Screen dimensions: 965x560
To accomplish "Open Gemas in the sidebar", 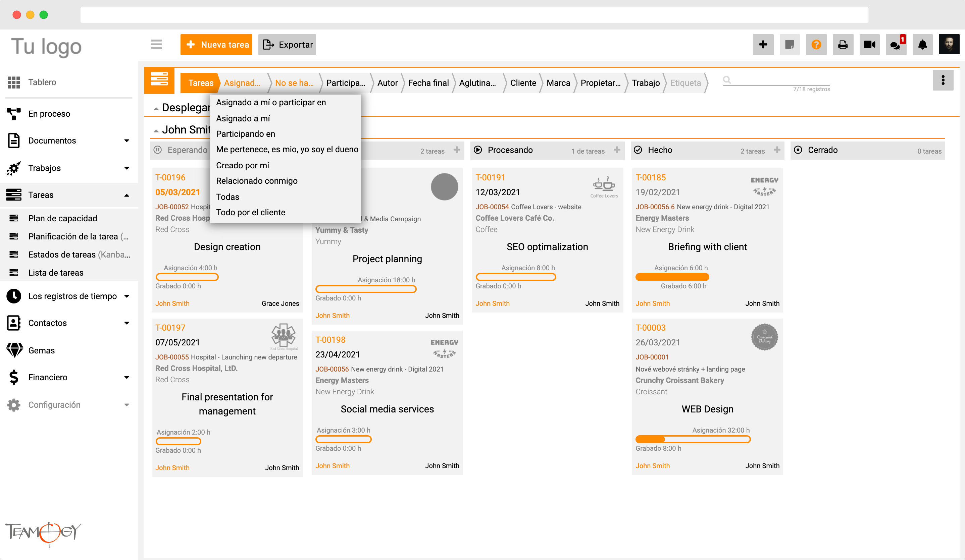I will (x=41, y=350).
